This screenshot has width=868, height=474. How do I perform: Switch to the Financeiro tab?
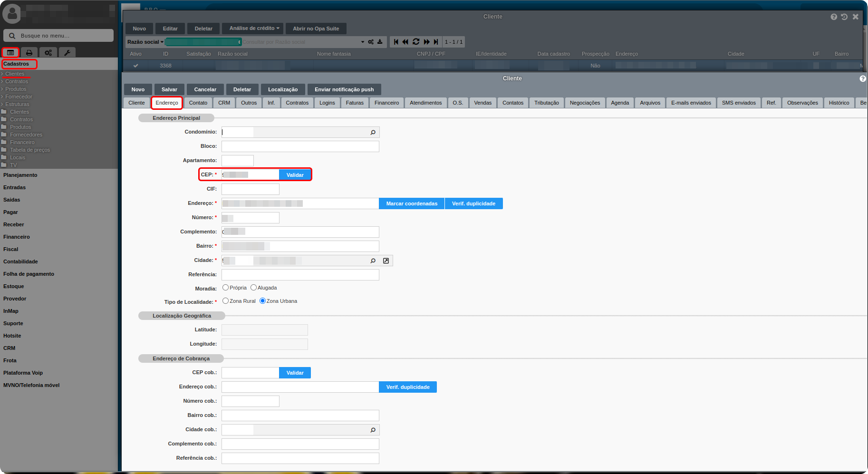coord(386,103)
